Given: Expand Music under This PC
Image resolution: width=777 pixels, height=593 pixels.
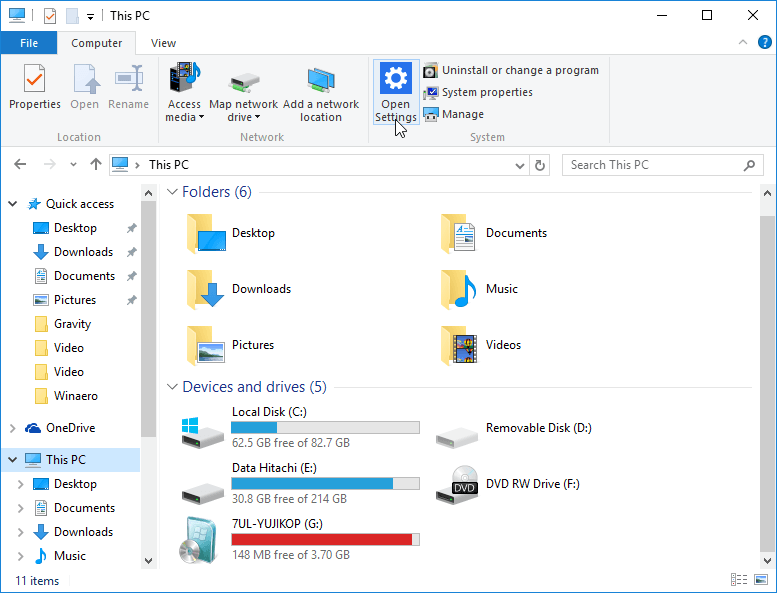Looking at the screenshot, I should point(20,556).
